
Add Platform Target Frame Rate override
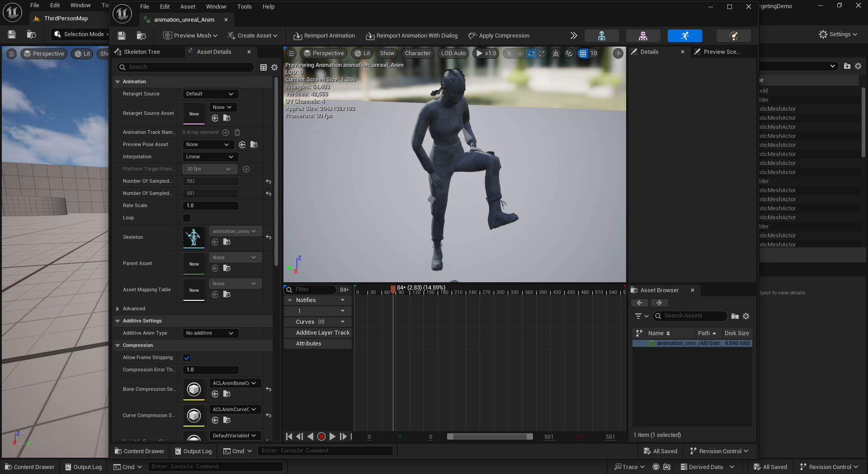tap(246, 169)
